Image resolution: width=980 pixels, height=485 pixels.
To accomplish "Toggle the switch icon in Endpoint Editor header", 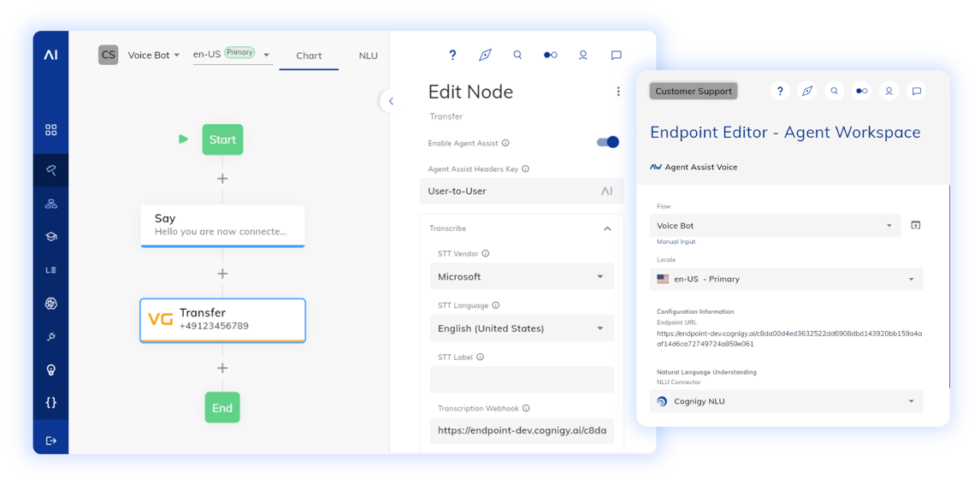I will coord(861,92).
